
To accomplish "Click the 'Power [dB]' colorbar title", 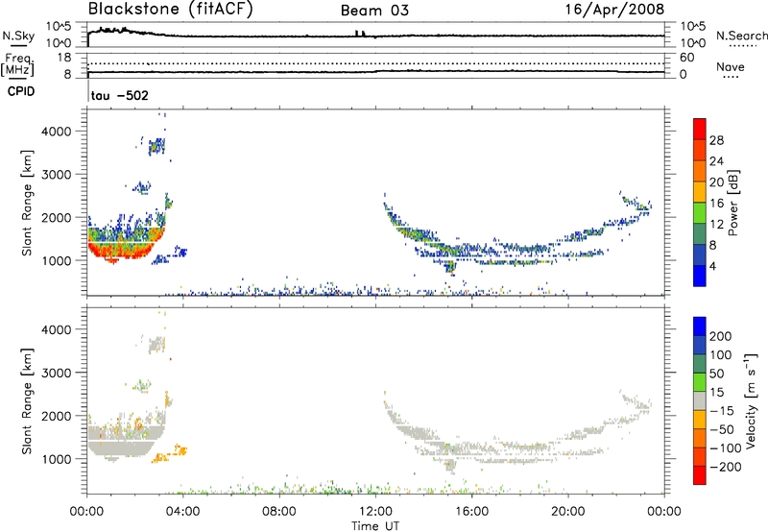I will (733, 203).
